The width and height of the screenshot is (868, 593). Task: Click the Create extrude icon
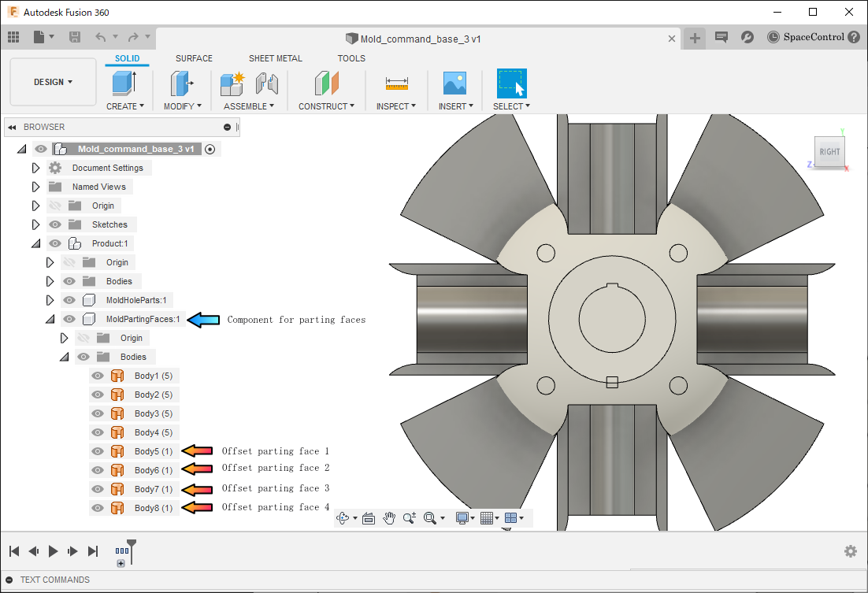pos(124,83)
